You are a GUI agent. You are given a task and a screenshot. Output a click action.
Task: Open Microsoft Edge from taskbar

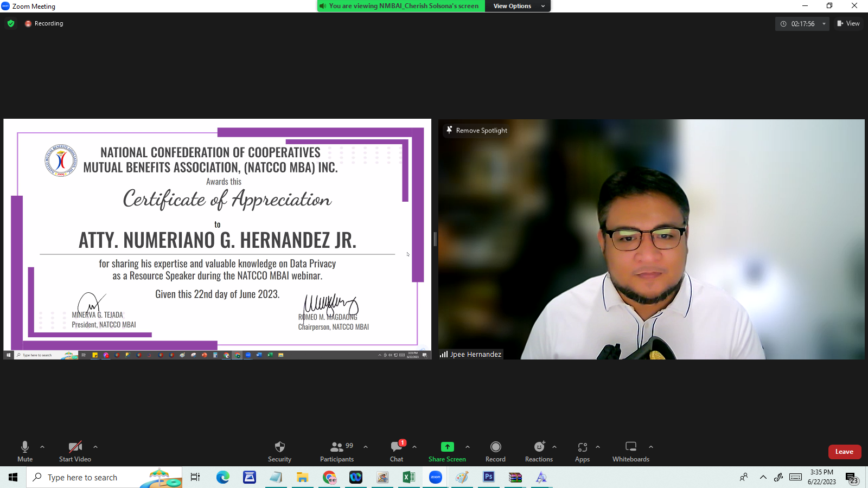tap(222, 477)
